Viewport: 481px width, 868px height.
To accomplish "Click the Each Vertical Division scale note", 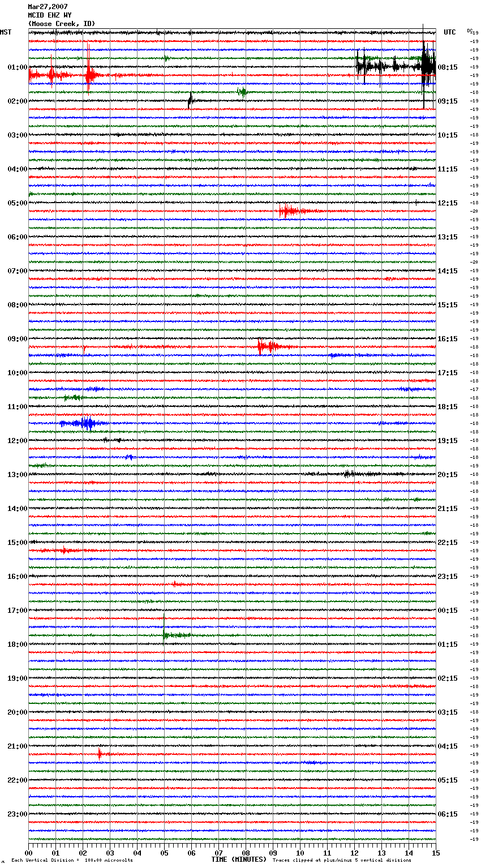I will point(72,860).
